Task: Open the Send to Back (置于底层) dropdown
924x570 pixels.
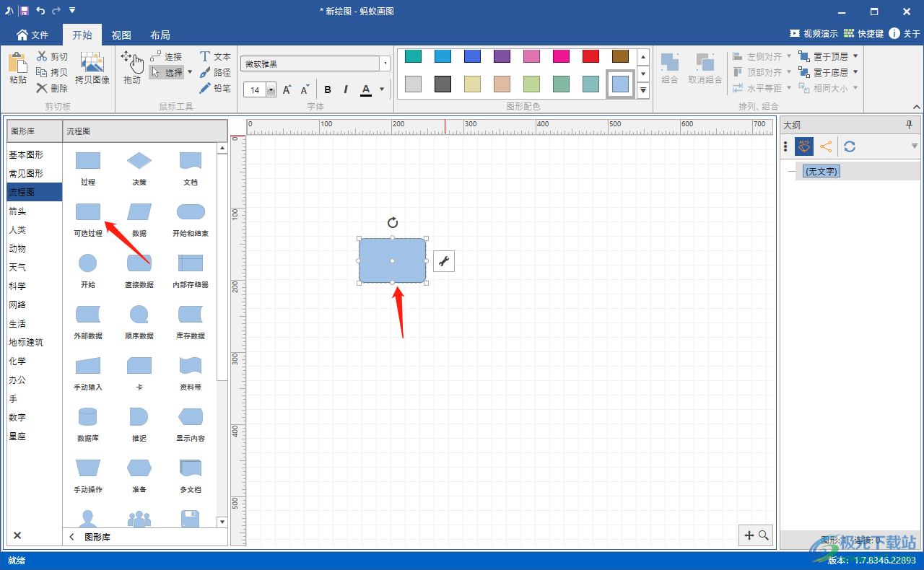Action: point(855,72)
